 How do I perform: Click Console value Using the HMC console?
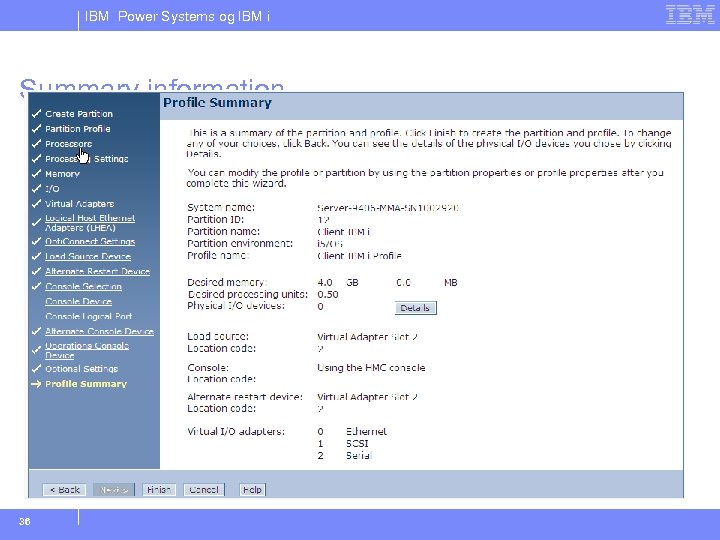click(x=371, y=367)
